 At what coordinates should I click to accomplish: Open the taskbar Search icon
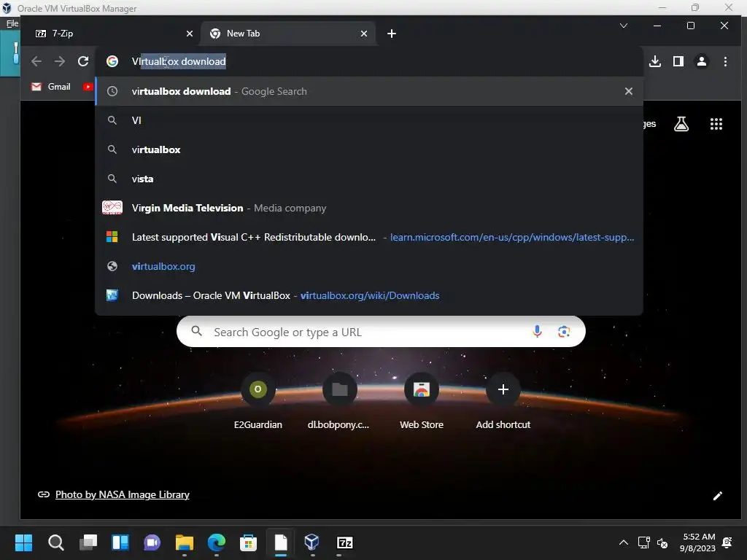(55, 542)
